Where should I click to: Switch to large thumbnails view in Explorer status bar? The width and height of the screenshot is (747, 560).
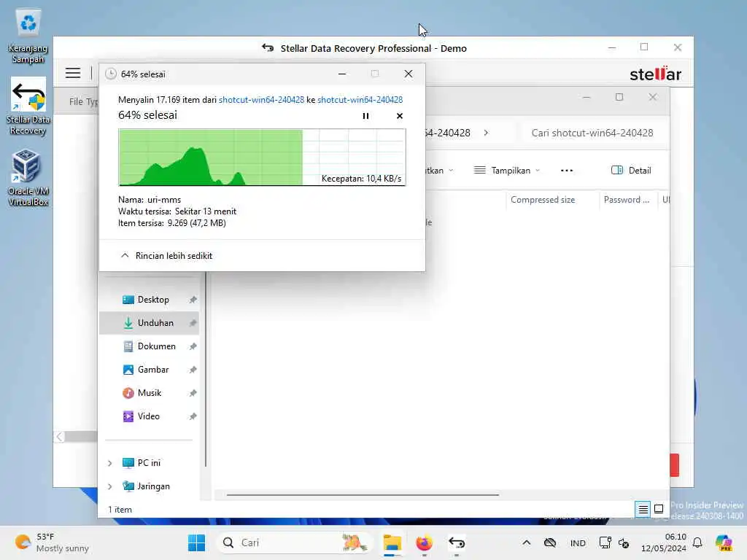coord(659,509)
